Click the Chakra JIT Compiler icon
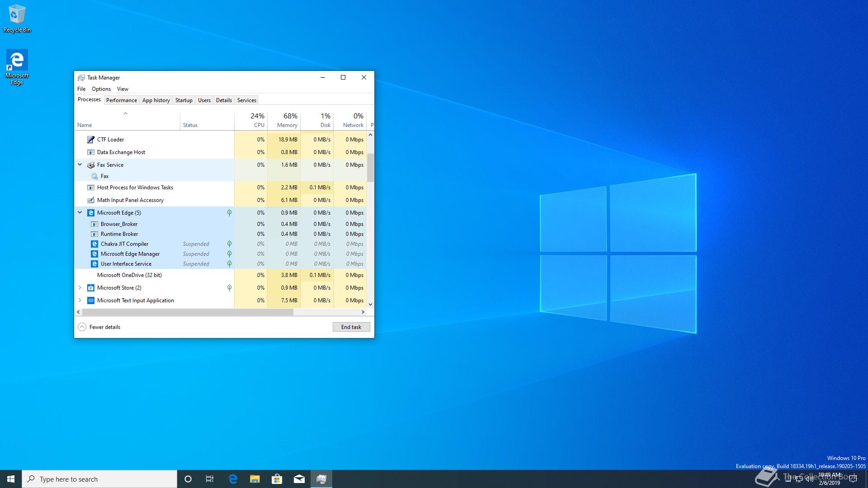The height and width of the screenshot is (488, 868). coord(94,244)
